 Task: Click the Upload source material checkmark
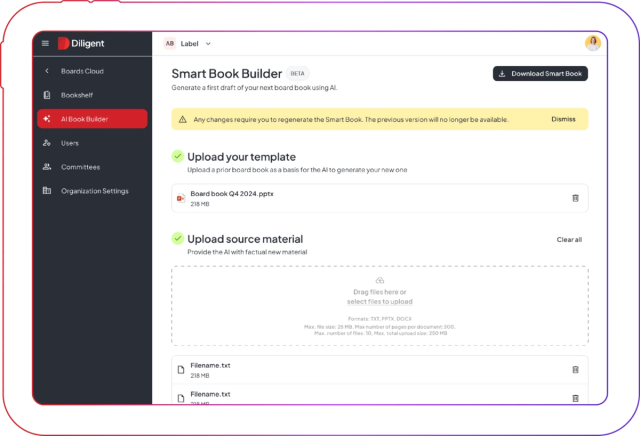(178, 238)
